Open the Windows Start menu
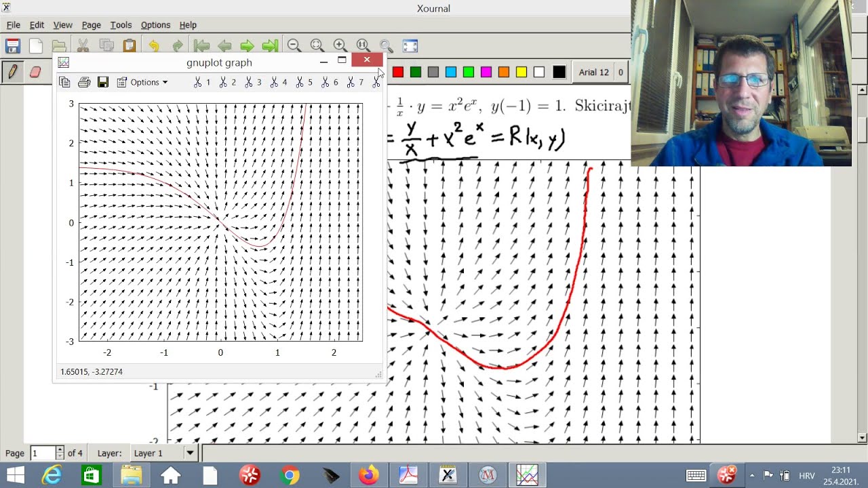Screen dimensions: 868x488 15,475
